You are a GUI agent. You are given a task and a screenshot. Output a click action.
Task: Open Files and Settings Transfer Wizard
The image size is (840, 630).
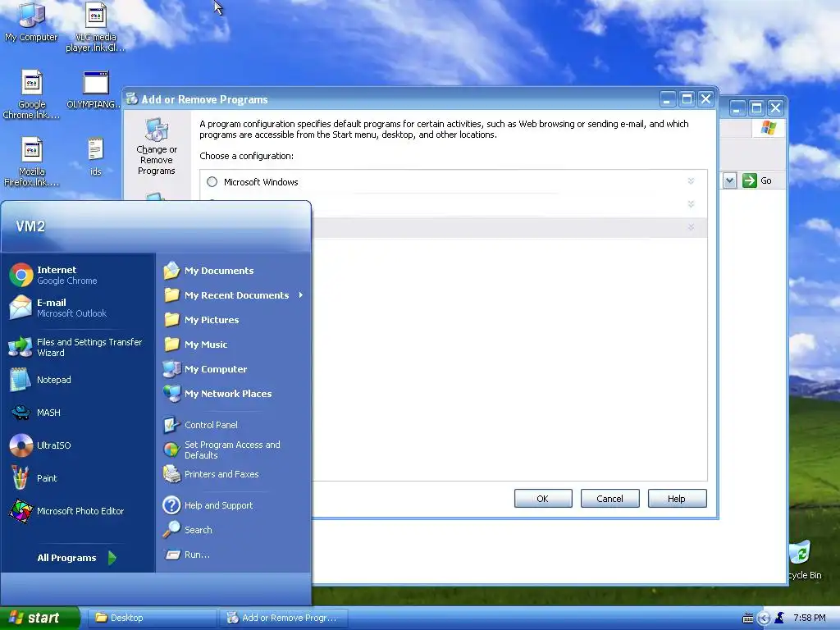pos(78,347)
